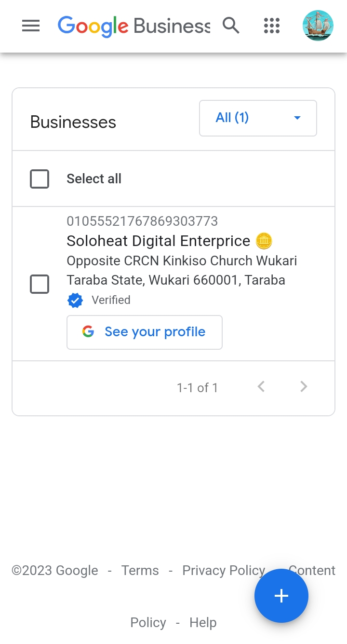The image size is (347, 644).
Task: Open the hamburger main menu
Action: (x=31, y=26)
